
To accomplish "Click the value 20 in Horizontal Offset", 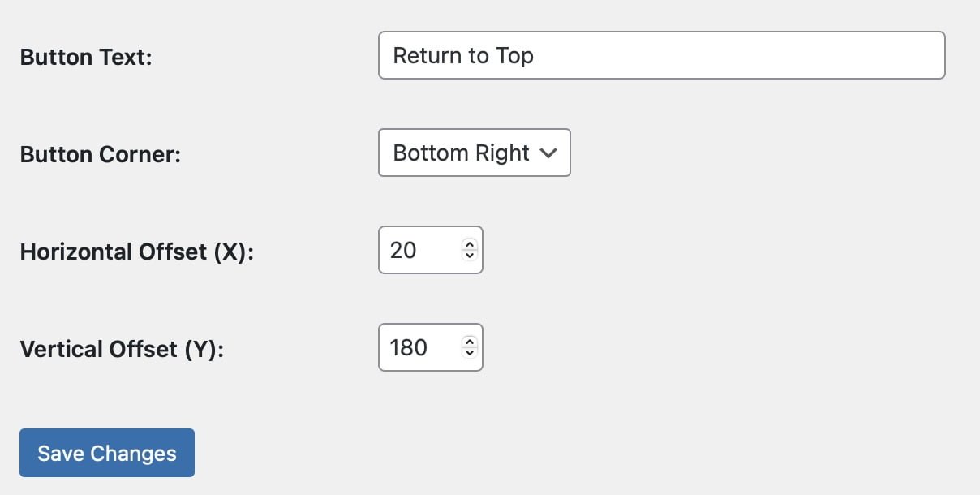I will pos(403,250).
